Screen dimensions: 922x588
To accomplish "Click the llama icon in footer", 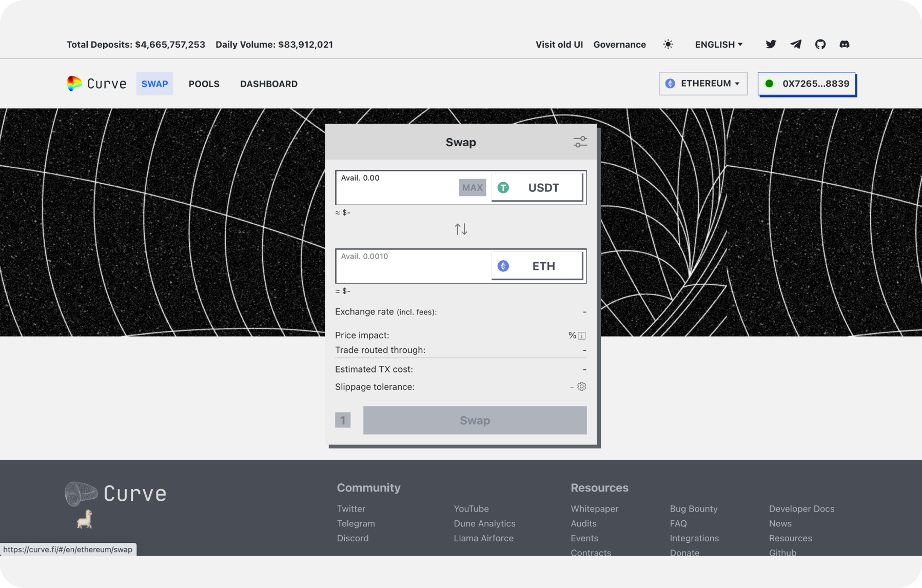I will pyautogui.click(x=85, y=519).
